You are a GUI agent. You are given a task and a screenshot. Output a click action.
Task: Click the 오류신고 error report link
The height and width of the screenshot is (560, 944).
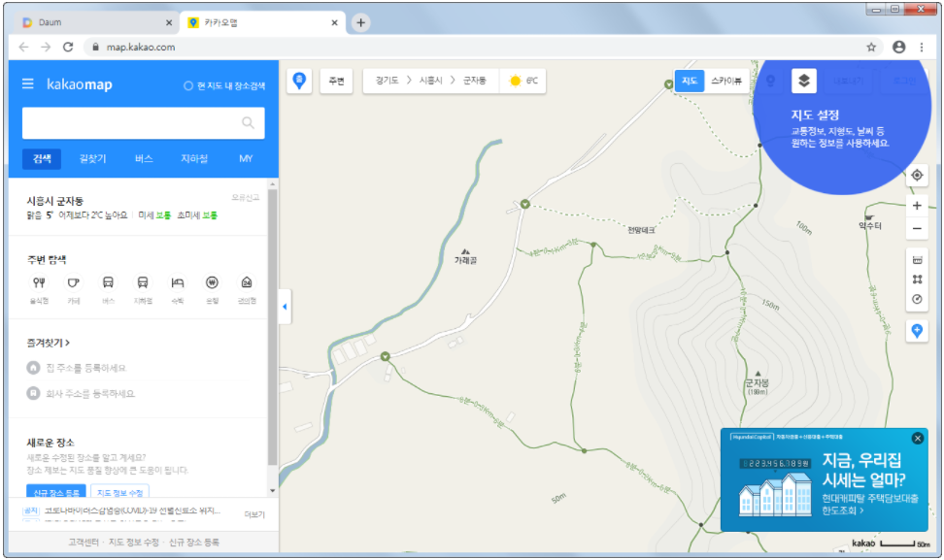click(246, 197)
